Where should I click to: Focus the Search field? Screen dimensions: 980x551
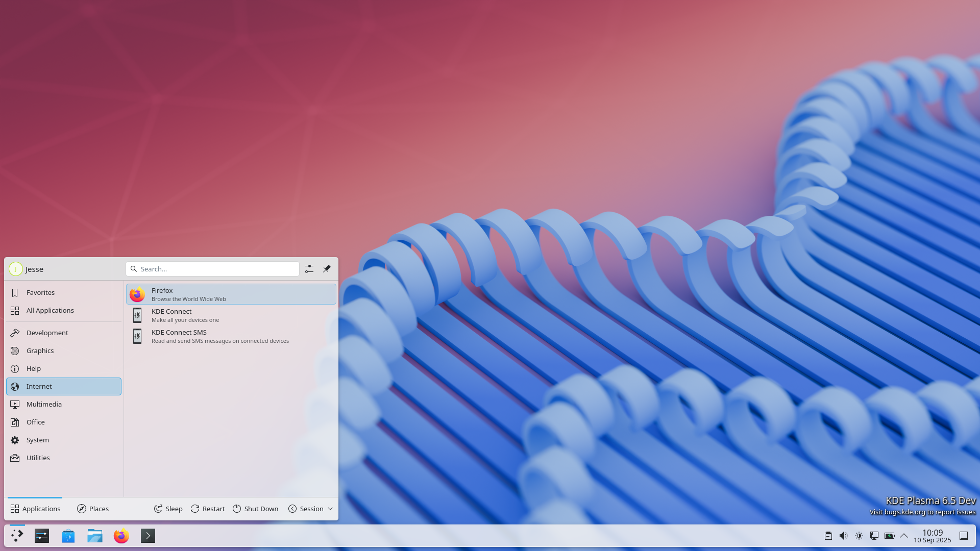212,269
